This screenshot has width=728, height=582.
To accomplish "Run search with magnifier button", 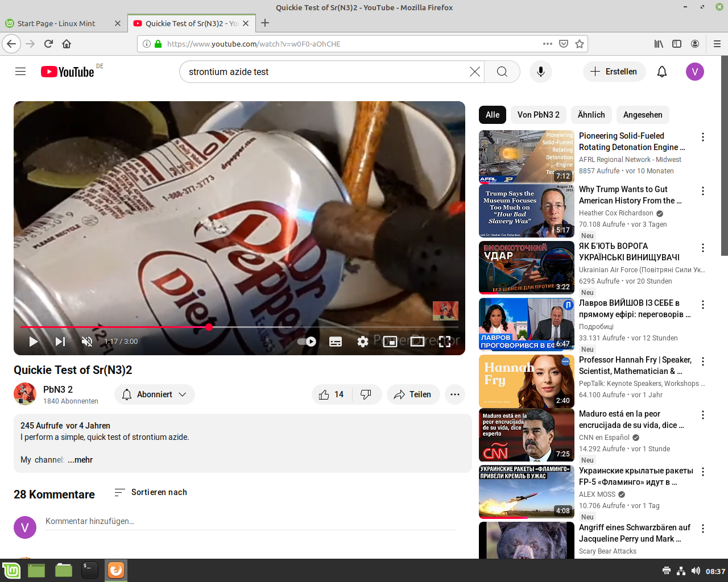I will pos(502,72).
